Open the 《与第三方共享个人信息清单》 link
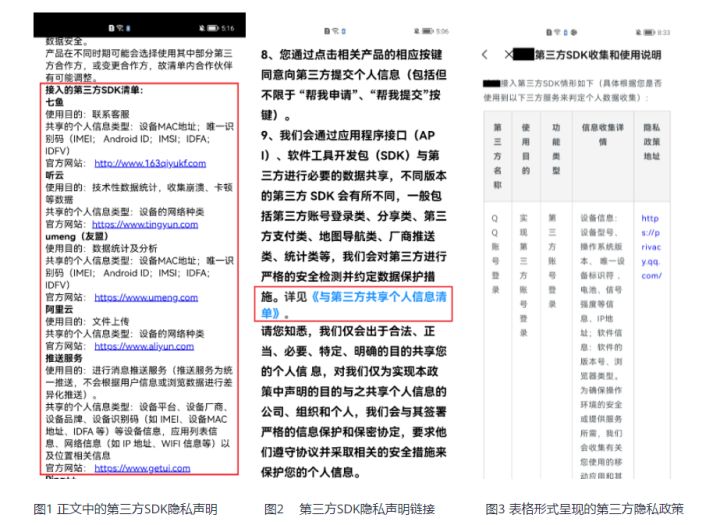This screenshot has width=720, height=525. (x=354, y=305)
